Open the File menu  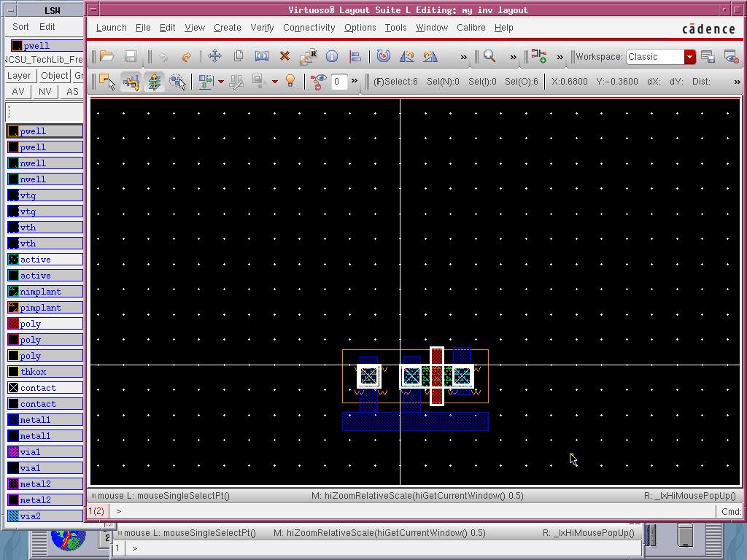(143, 28)
